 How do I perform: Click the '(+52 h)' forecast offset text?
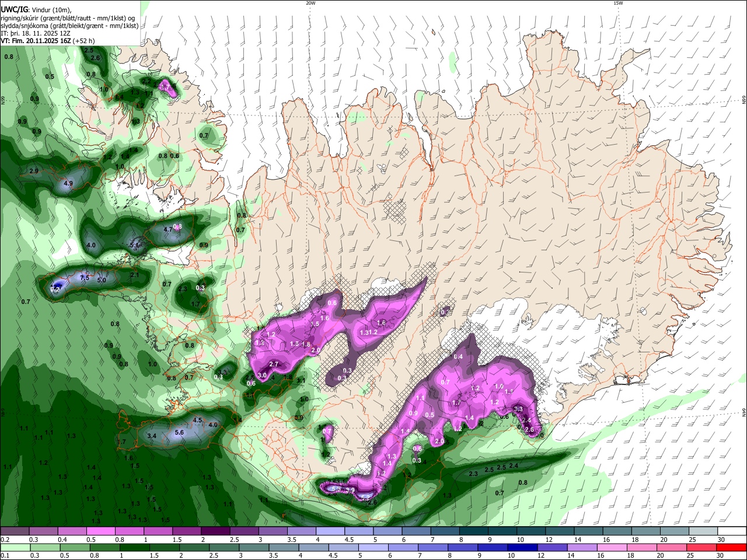coord(84,41)
